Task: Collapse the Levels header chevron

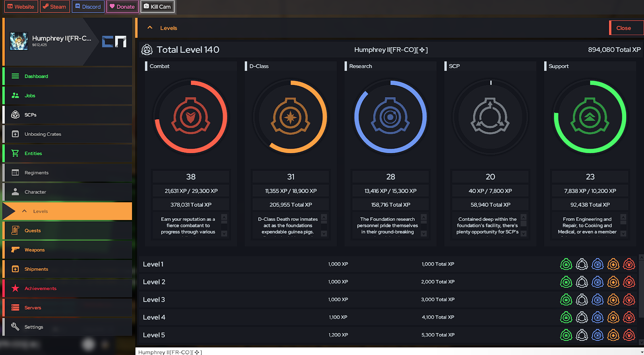Action: pos(150,28)
